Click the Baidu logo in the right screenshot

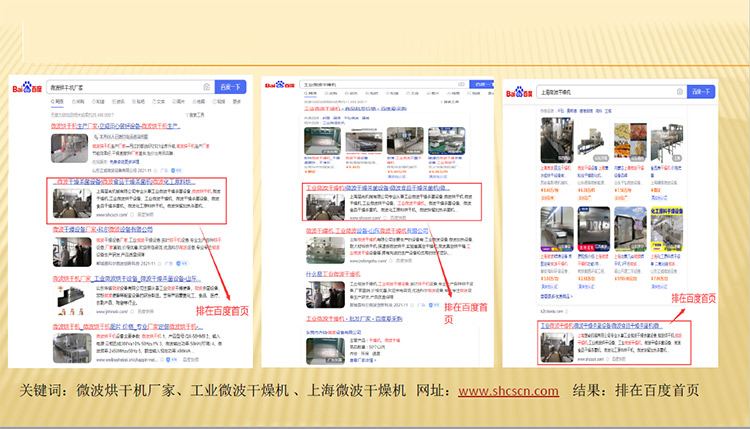[x=520, y=93]
